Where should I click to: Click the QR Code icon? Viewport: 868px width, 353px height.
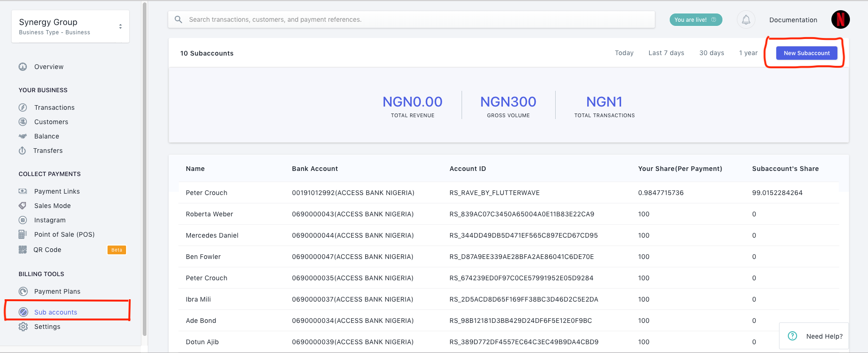point(23,250)
